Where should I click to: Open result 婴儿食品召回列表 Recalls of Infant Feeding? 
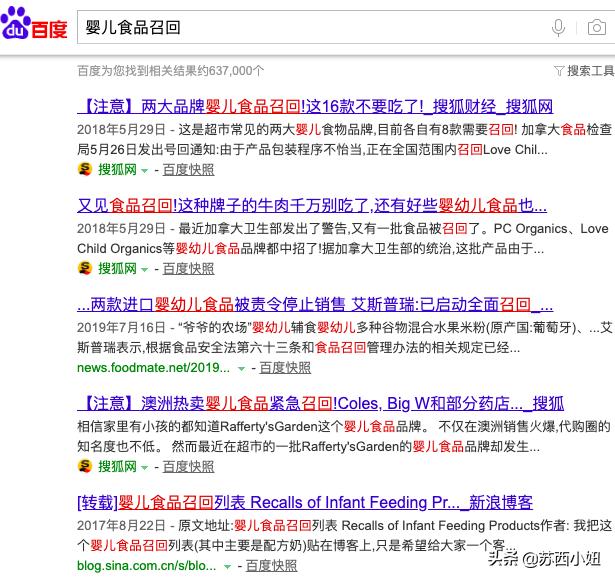[x=305, y=502]
